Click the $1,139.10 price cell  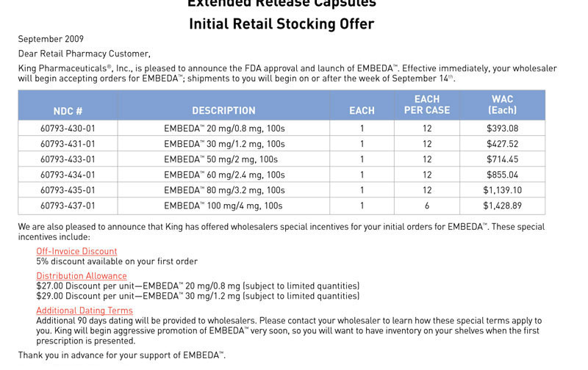tap(502, 190)
